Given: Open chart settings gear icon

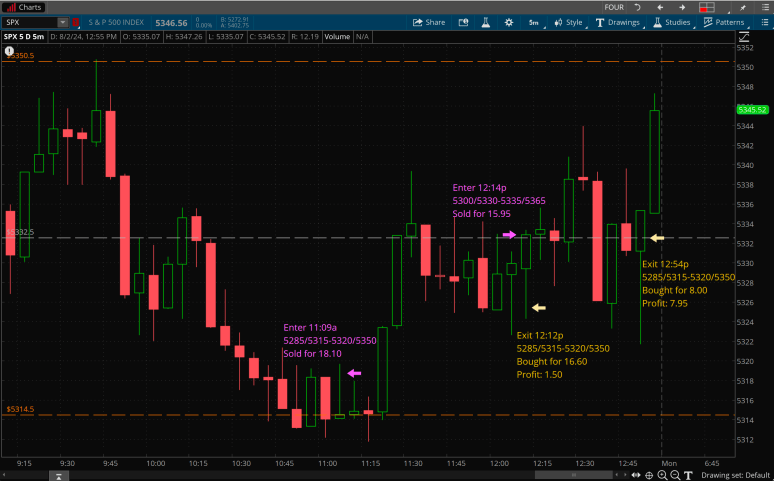Looking at the screenshot, I should click(x=508, y=22).
